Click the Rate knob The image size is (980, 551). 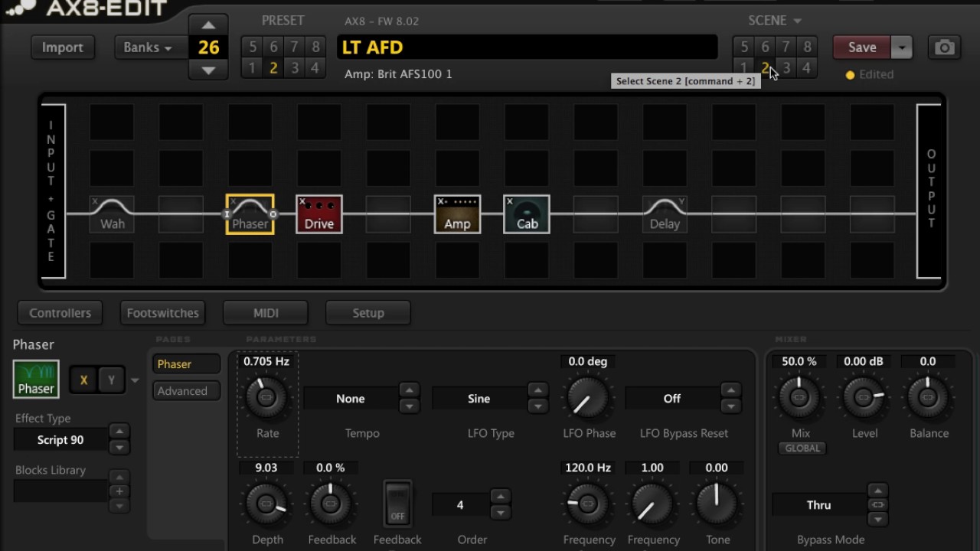(x=266, y=396)
